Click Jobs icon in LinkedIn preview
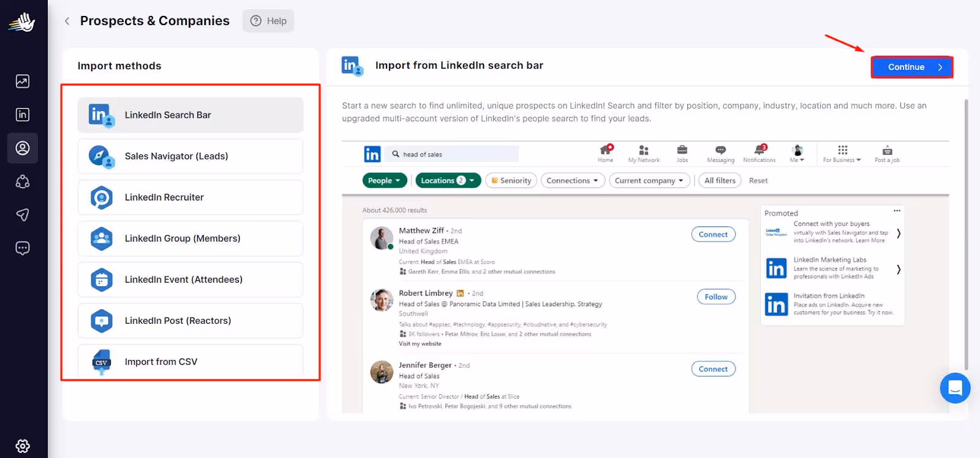 point(682,153)
